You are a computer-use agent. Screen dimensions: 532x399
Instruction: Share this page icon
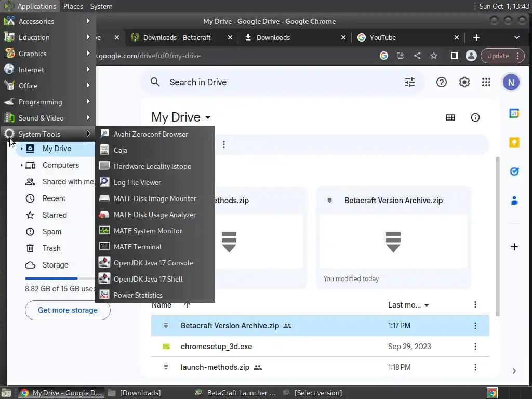click(417, 56)
